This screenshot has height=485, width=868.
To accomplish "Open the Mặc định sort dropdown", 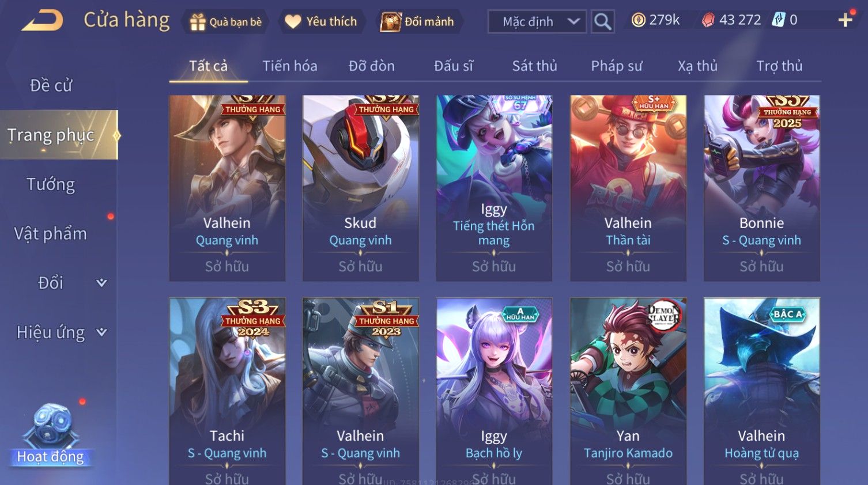I will (x=537, y=22).
